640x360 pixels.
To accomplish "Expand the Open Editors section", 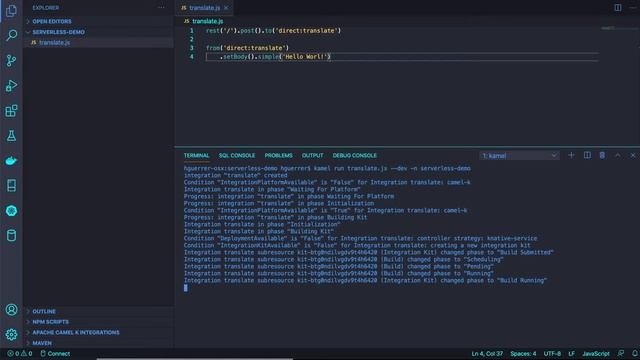I will click(98, 21).
